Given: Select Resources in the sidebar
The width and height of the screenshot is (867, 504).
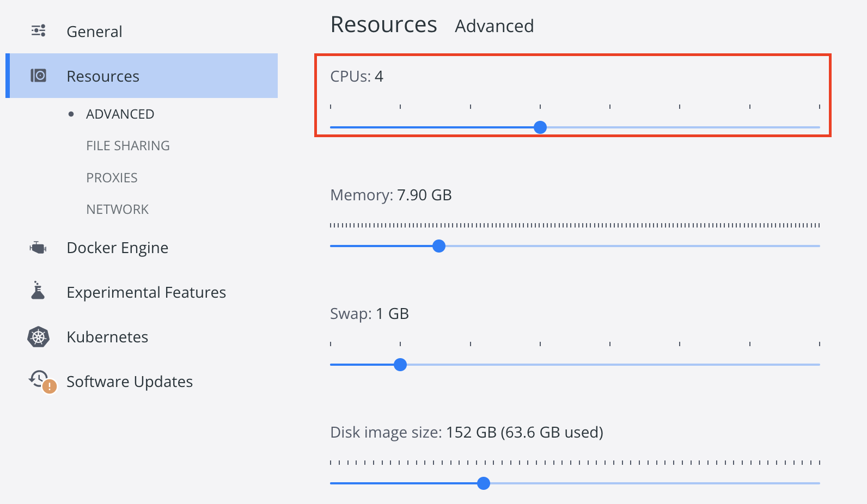Looking at the screenshot, I should click(142, 76).
